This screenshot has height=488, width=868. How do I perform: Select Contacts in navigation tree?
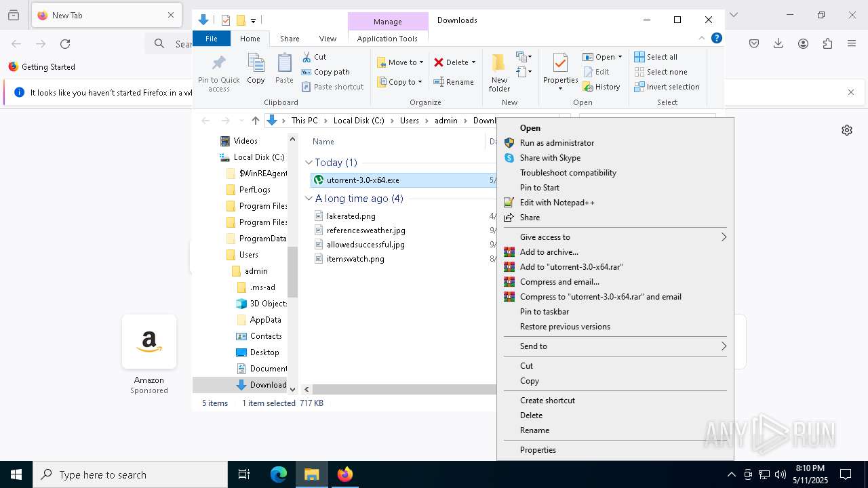(x=265, y=336)
